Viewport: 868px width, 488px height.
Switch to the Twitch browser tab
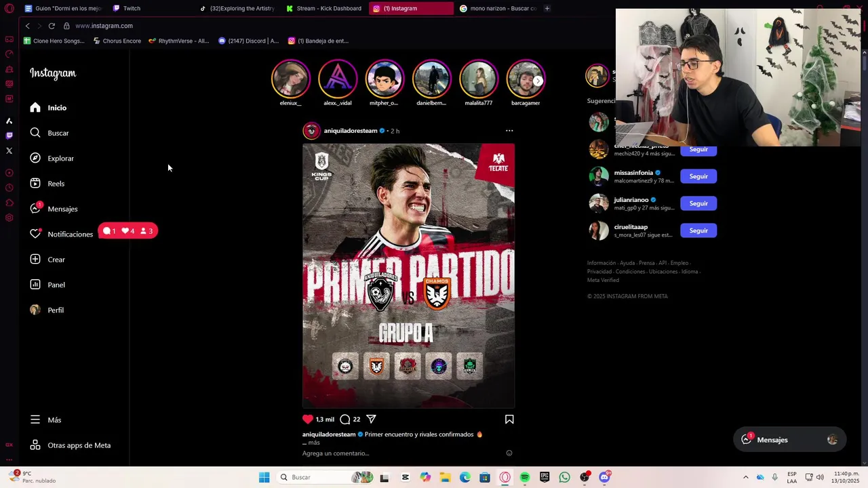(x=132, y=8)
